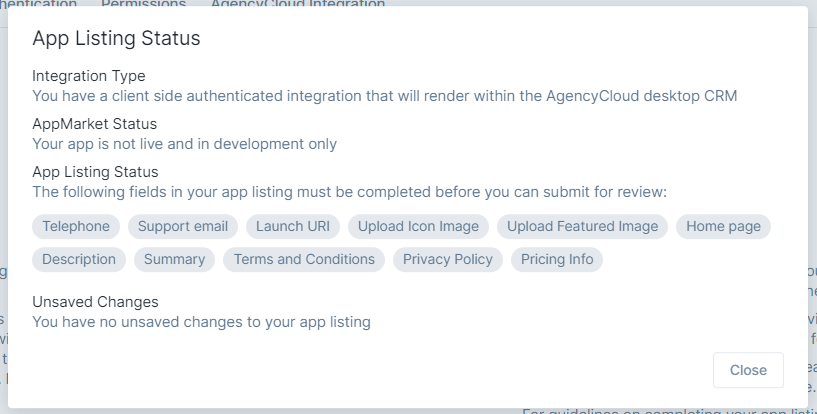Click the 'app is not live' status text
The height and width of the screenshot is (414, 817).
pos(184,144)
